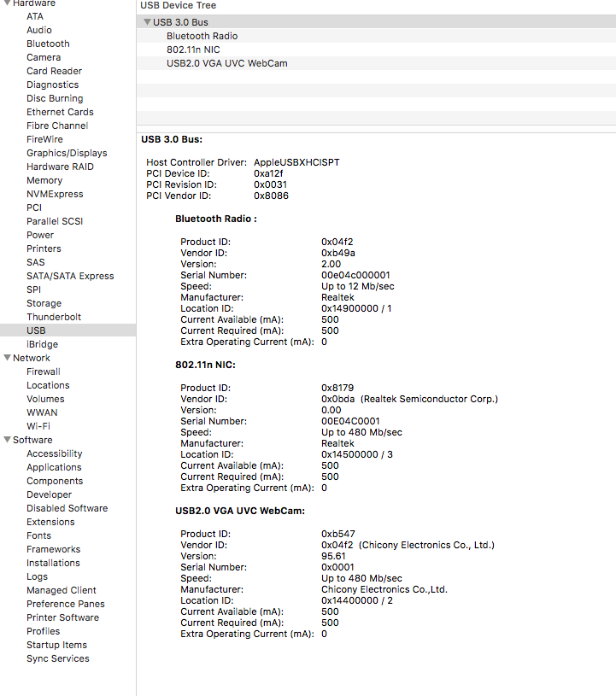Open Accessibility under Software
Viewport: 616px width, 696px height.
[54, 453]
